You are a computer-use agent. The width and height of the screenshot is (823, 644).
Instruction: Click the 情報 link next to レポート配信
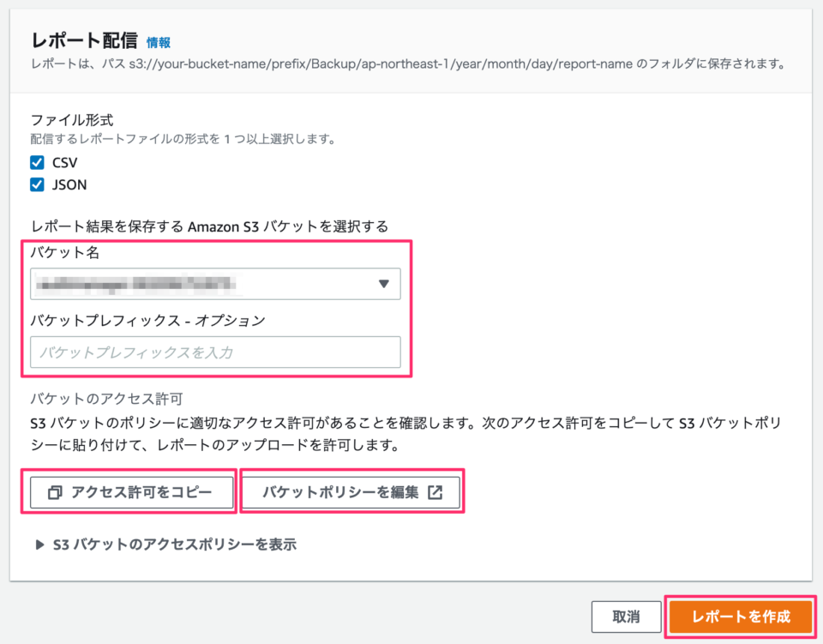point(159,42)
